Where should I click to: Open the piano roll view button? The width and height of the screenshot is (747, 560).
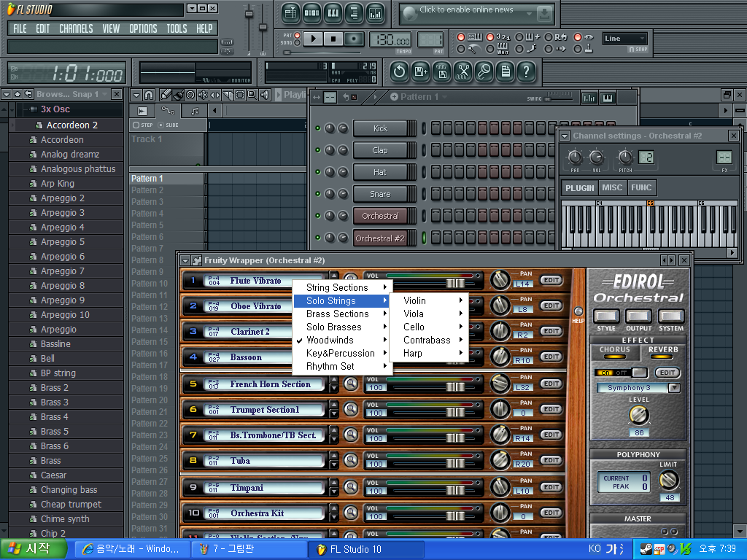[333, 13]
